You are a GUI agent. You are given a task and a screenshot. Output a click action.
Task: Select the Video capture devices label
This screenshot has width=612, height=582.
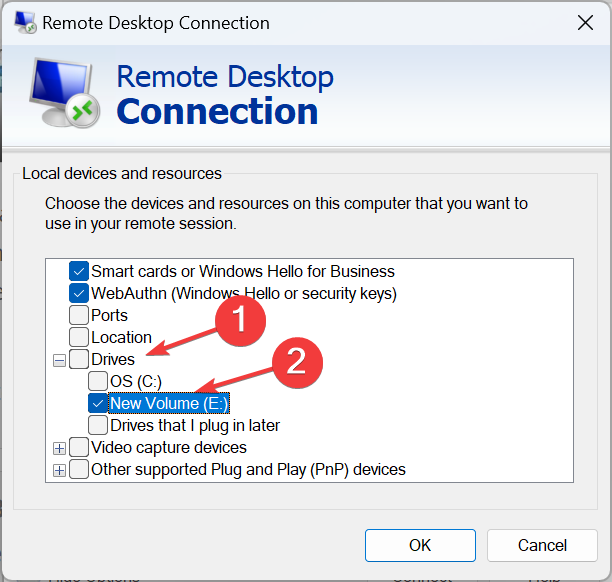169,447
